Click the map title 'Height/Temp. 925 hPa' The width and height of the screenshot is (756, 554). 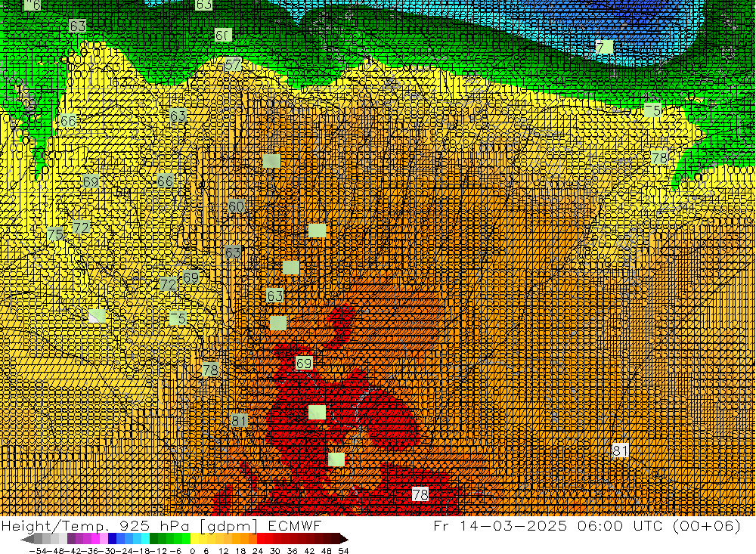coord(95,526)
